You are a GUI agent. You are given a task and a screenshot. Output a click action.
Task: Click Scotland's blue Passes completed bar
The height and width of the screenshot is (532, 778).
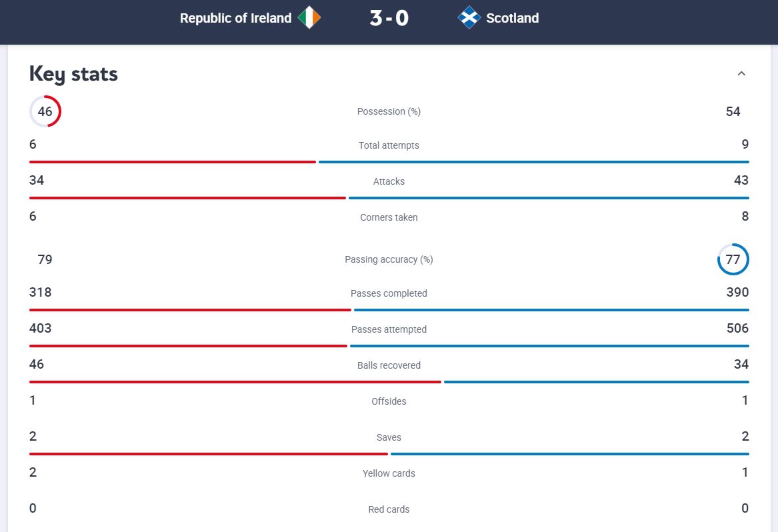[551, 310]
